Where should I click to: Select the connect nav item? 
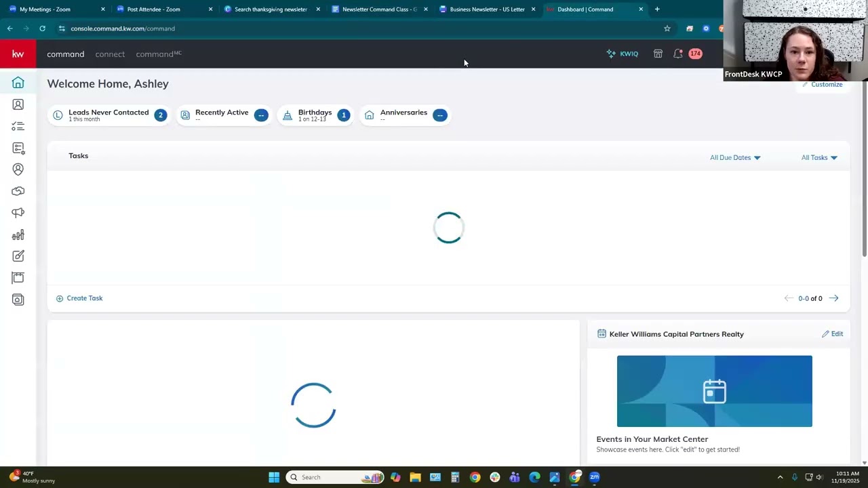point(110,54)
